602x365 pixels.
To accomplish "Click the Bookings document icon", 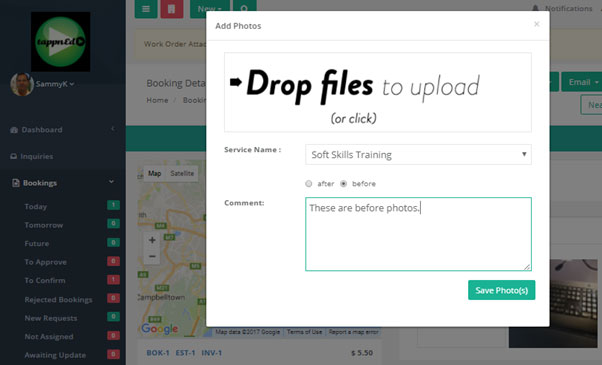I will [x=16, y=183].
